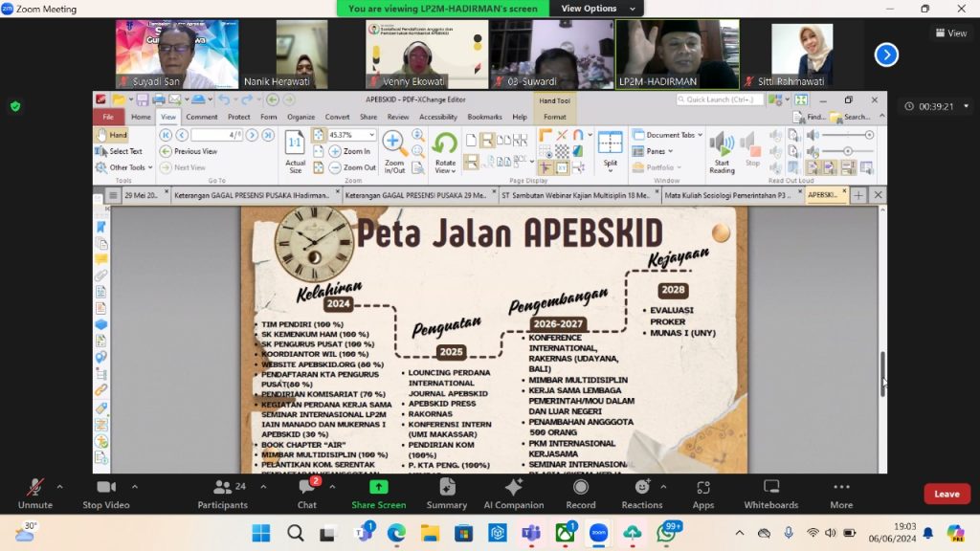Open the Windows Start menu
980x551 pixels.
click(x=261, y=533)
